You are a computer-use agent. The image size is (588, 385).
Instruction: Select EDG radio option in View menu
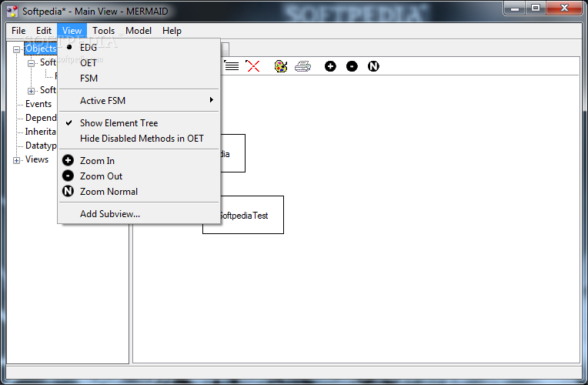[139, 47]
